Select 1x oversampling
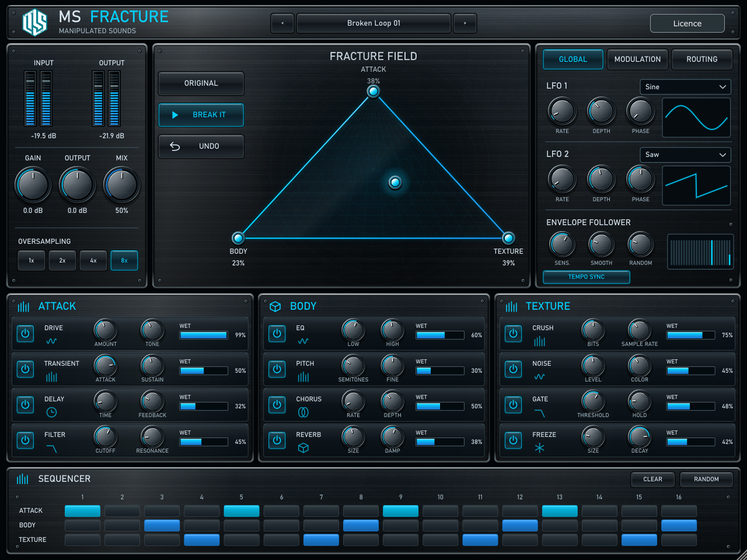Viewport: 747px width, 560px height. 31,261
